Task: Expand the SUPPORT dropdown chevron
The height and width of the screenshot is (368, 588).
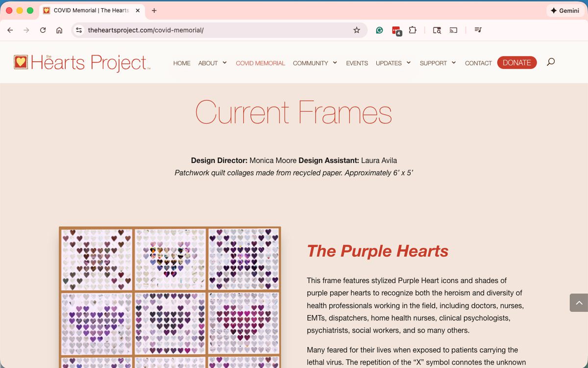Action: click(x=454, y=62)
